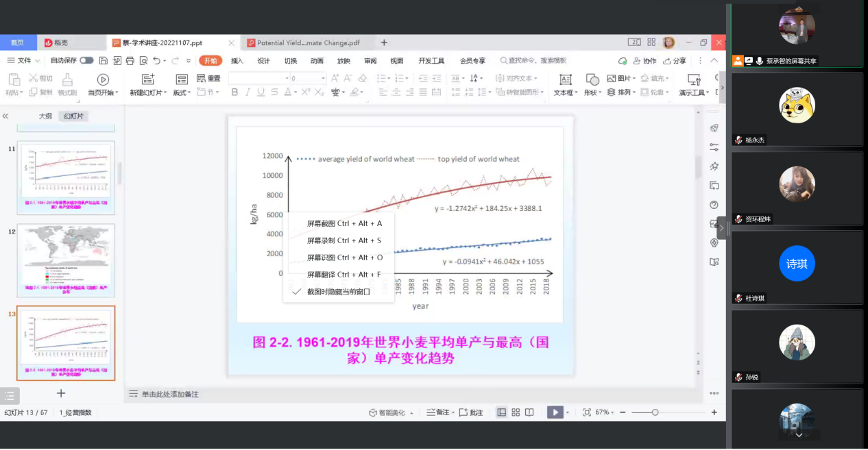Click the add slide plus icon
Image resolution: width=868 pixels, height=450 pixels.
coord(61,393)
